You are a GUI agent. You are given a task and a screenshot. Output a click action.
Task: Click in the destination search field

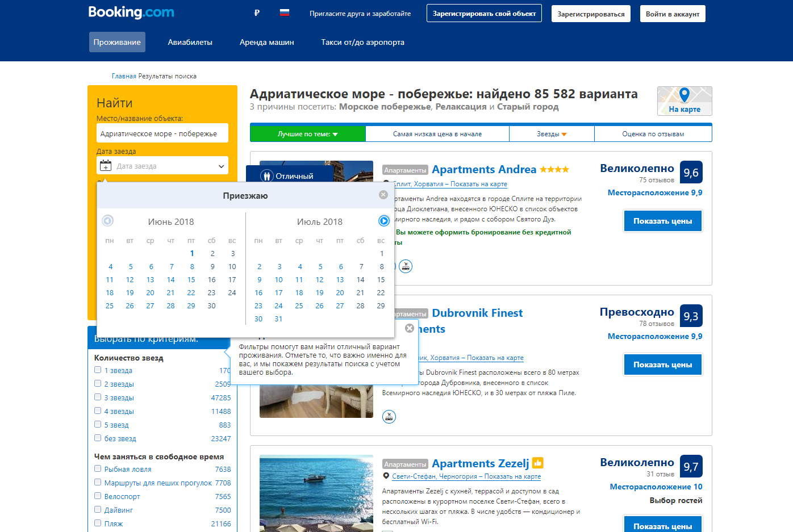tap(162, 133)
